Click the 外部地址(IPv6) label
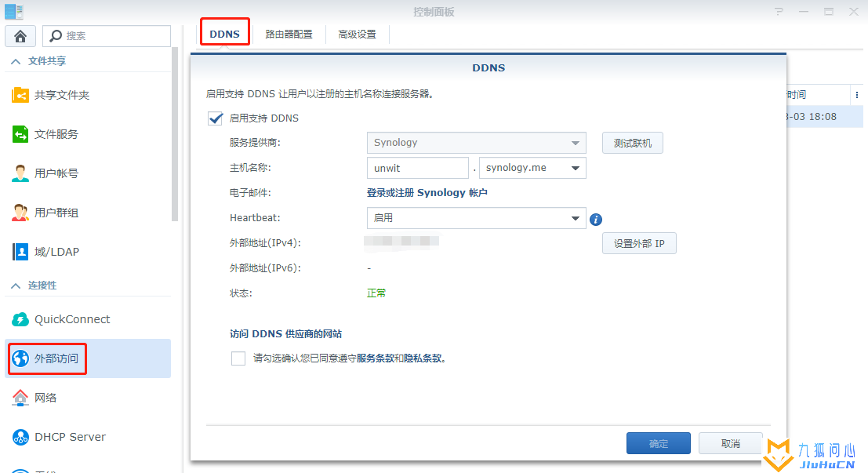Viewport: 868px width, 473px height. (265, 268)
